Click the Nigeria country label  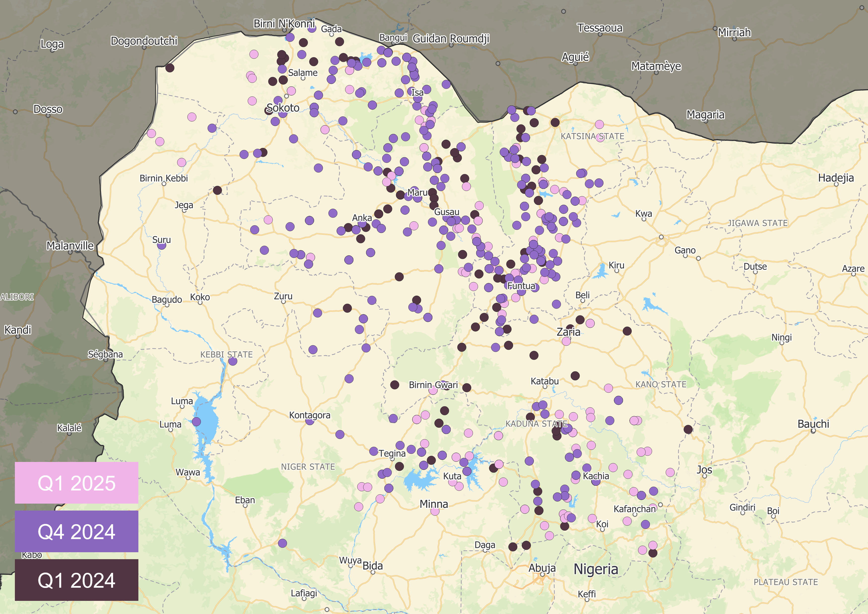[x=596, y=569]
